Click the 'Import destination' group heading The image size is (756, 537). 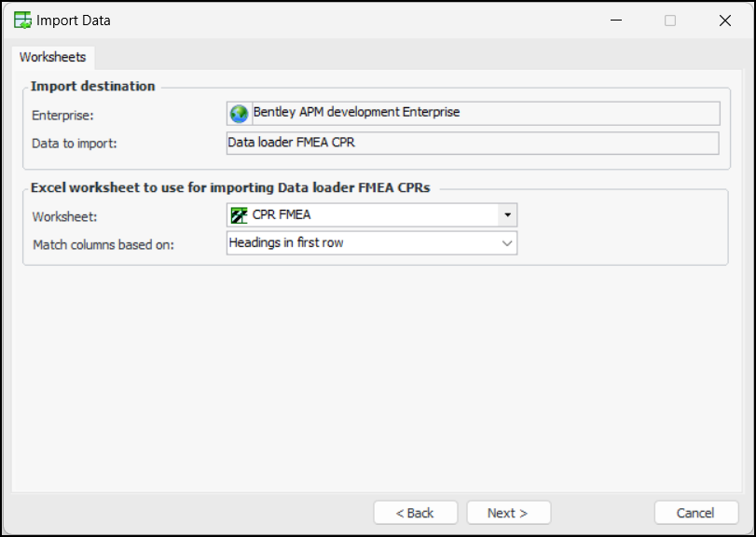tap(93, 86)
